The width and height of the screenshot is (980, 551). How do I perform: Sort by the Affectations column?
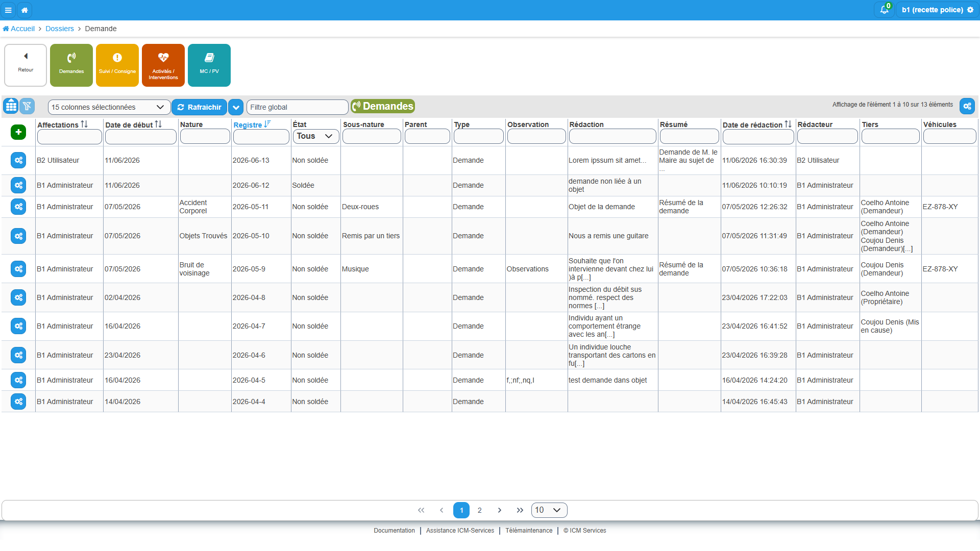(x=62, y=124)
